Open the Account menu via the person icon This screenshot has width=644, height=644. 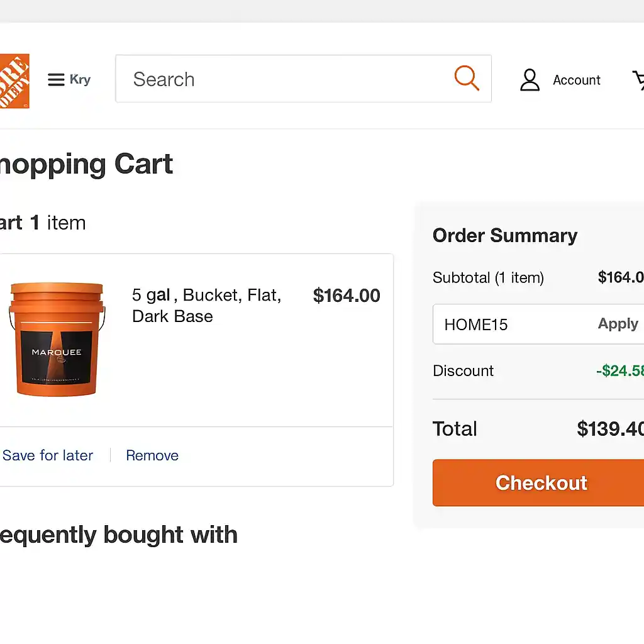[x=530, y=79]
